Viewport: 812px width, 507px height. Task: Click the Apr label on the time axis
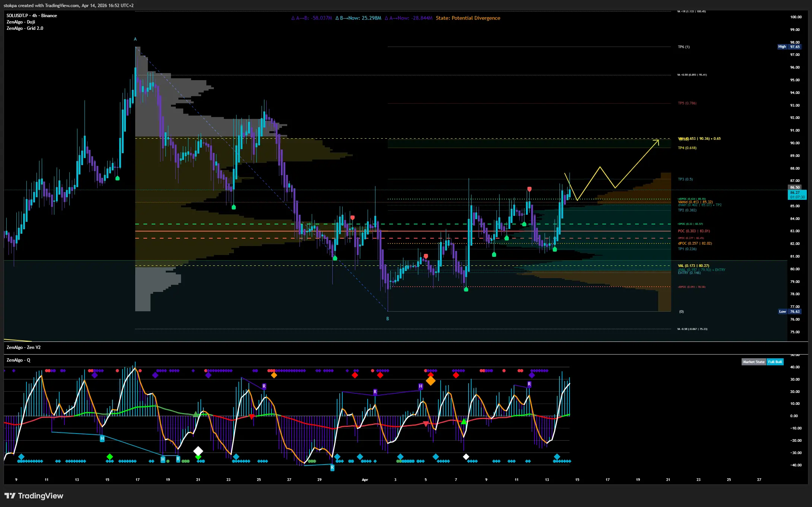[x=365, y=480]
